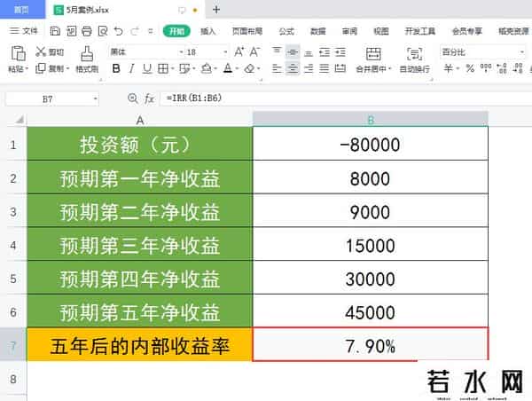
Task: Open the font color A swatch
Action: pyautogui.click(x=227, y=68)
